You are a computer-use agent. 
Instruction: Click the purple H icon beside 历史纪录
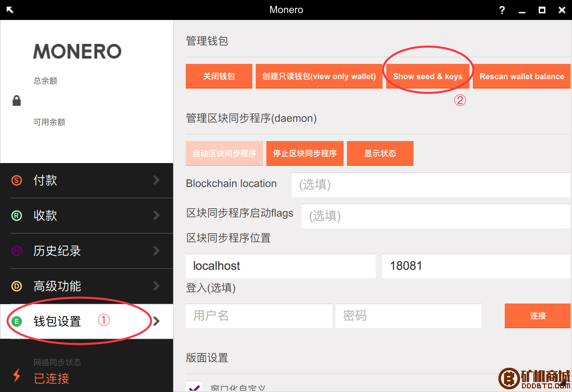pos(17,251)
